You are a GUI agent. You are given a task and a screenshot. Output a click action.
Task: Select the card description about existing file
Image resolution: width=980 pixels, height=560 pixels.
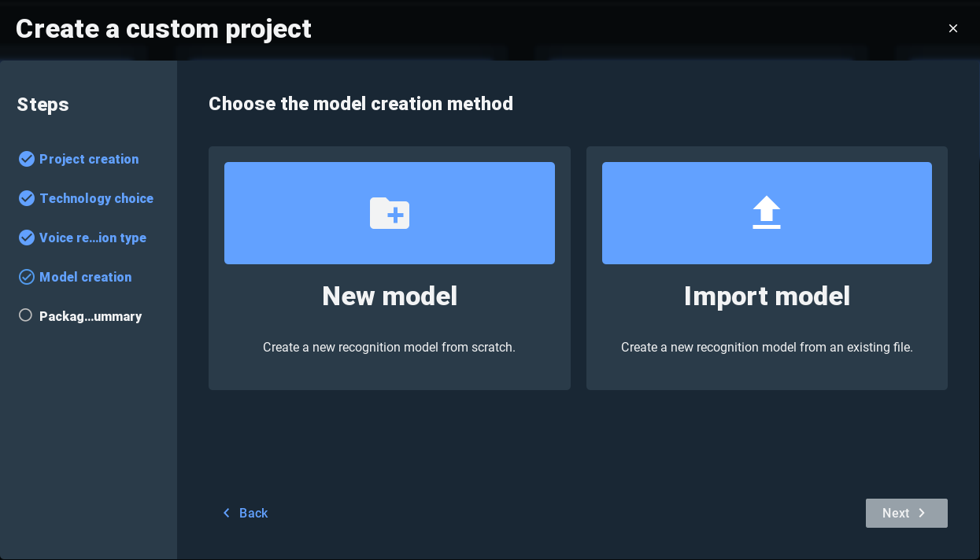point(767,347)
